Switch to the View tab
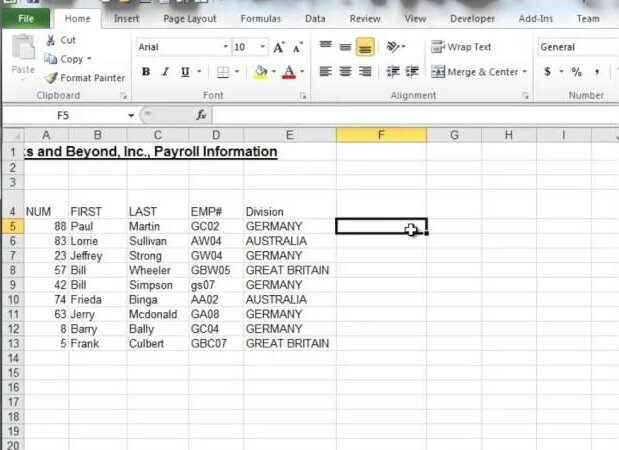Image resolution: width=619 pixels, height=450 pixels. (x=415, y=19)
